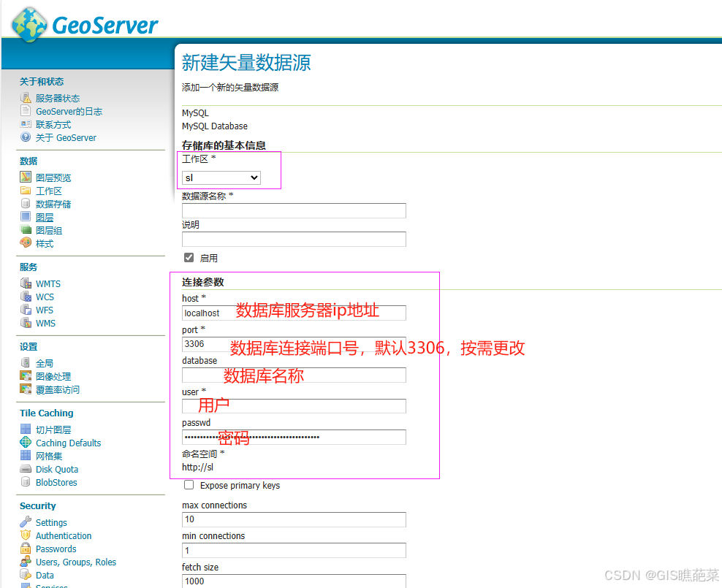Focus the database name field
This screenshot has height=588, width=722.
[x=294, y=375]
